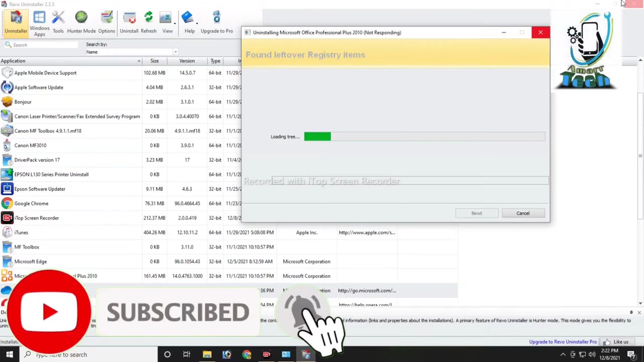Expand the Help dropdown arrow

pos(197,24)
